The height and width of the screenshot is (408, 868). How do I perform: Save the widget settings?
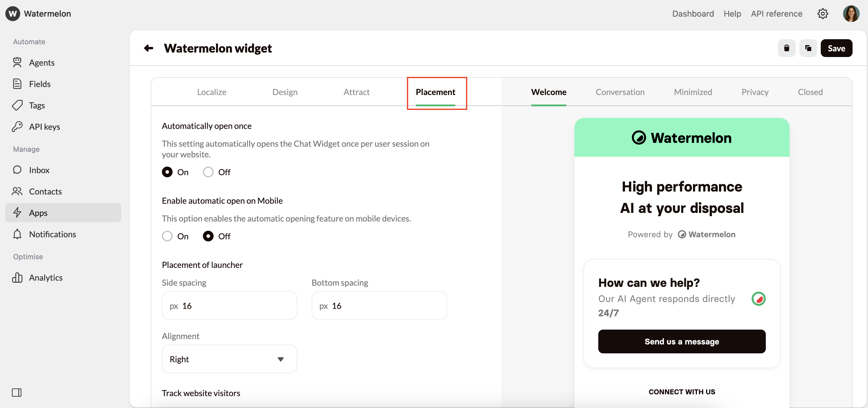coord(836,48)
